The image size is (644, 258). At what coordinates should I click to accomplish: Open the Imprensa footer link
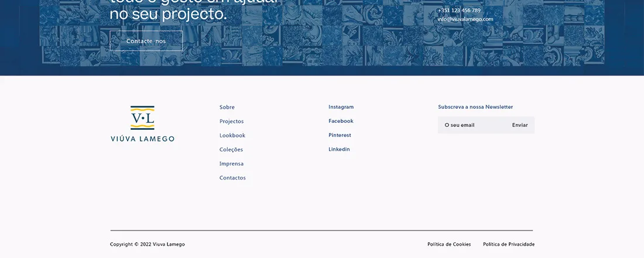tap(231, 164)
